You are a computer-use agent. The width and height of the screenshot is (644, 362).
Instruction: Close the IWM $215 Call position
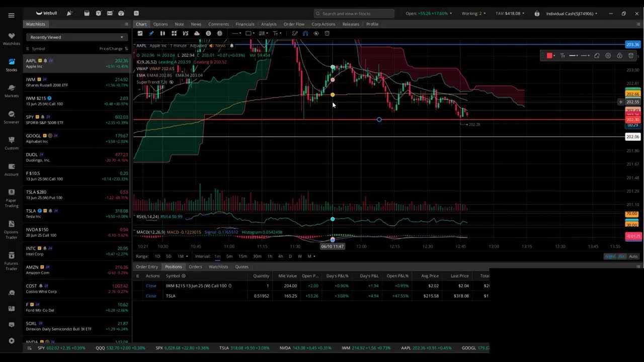point(151,286)
